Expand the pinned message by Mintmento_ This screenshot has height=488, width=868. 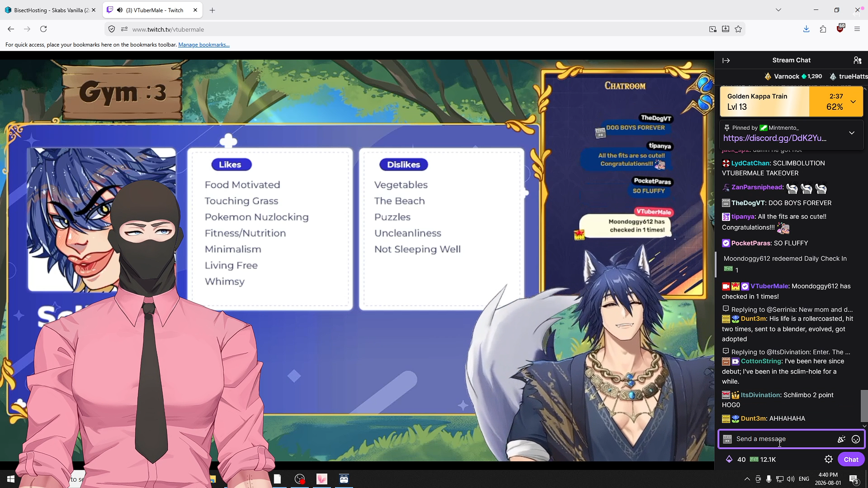pyautogui.click(x=852, y=133)
